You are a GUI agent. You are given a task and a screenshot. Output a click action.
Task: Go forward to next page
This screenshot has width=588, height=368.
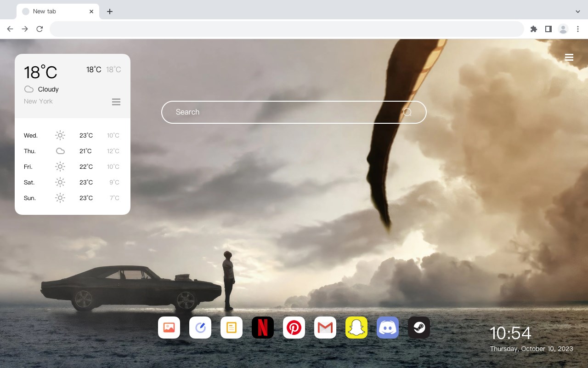[25, 29]
